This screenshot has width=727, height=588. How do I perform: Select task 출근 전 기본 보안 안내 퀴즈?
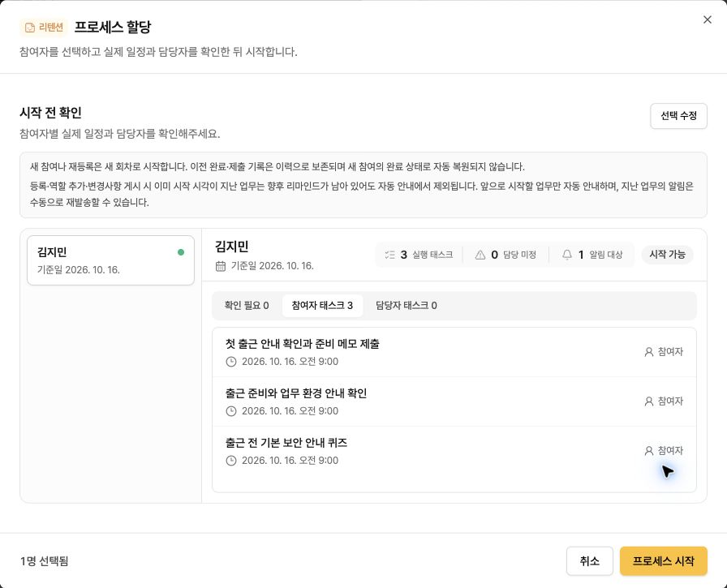(x=454, y=451)
